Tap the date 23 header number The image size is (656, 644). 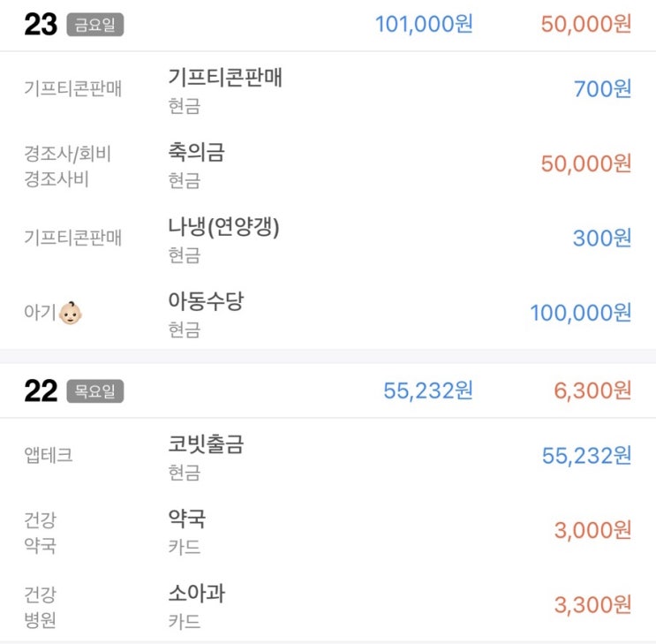(x=41, y=24)
